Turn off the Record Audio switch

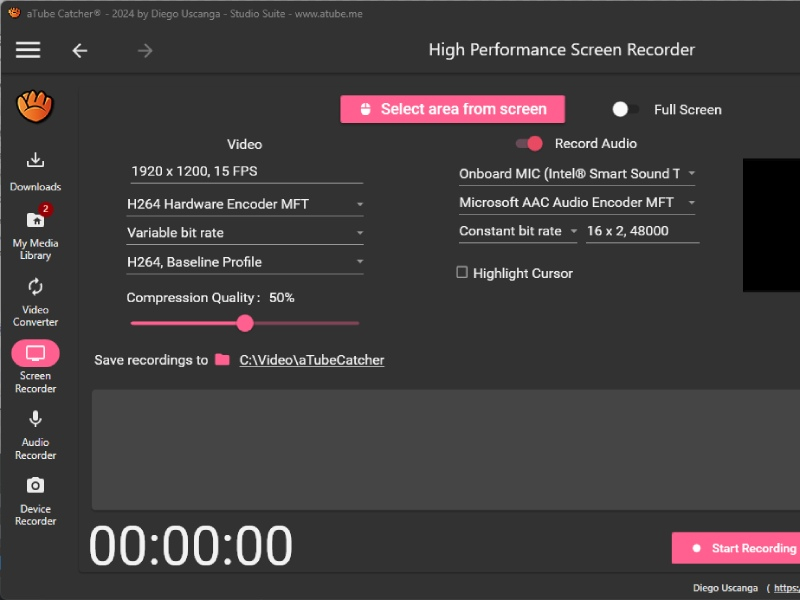coord(529,143)
